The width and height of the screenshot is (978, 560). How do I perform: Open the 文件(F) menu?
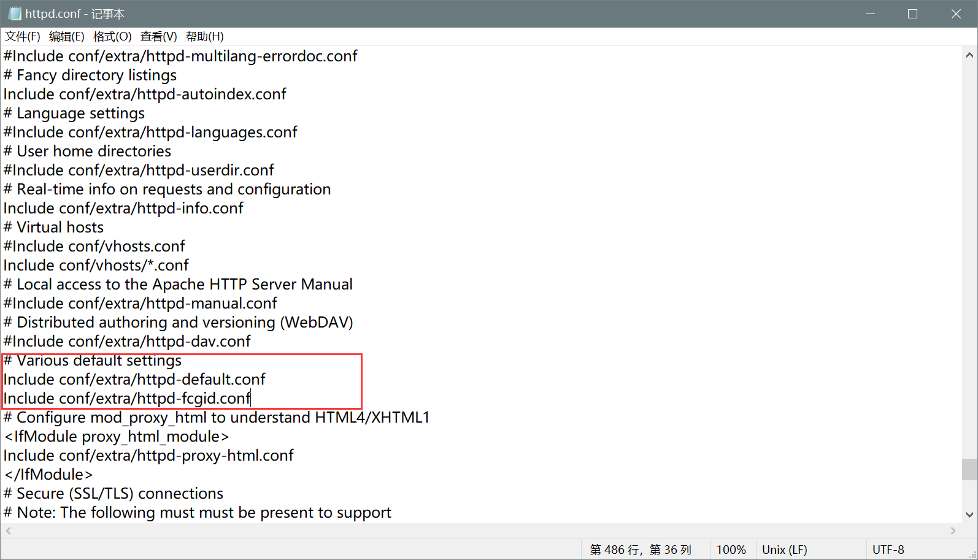pyautogui.click(x=23, y=37)
